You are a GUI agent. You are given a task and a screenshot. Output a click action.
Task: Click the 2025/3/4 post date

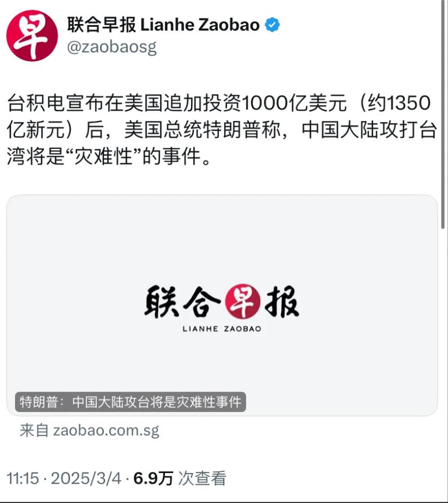click(86, 478)
